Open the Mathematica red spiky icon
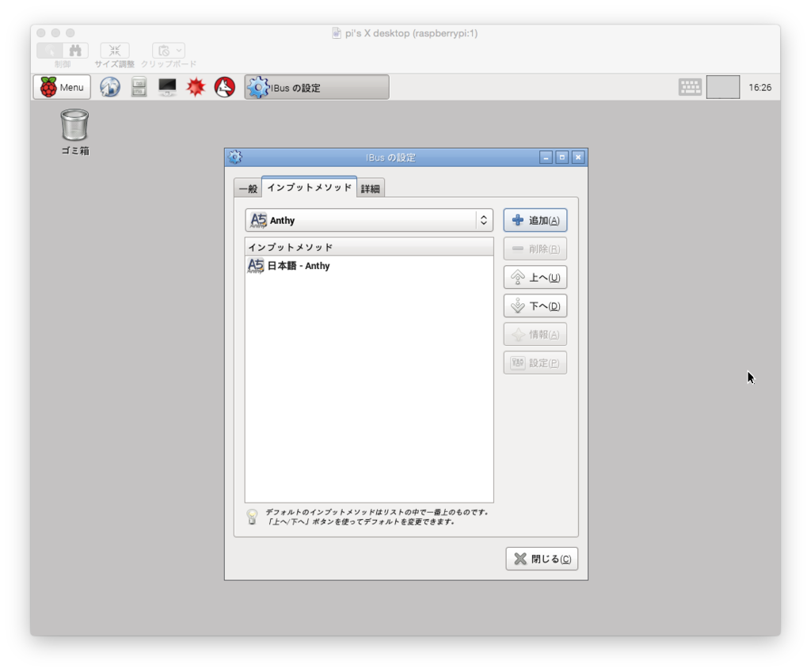The height and width of the screenshot is (672, 811). [x=196, y=87]
